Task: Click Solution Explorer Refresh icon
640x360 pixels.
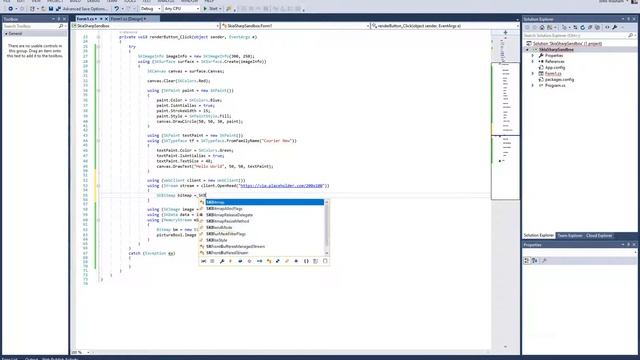Action: pos(582,27)
